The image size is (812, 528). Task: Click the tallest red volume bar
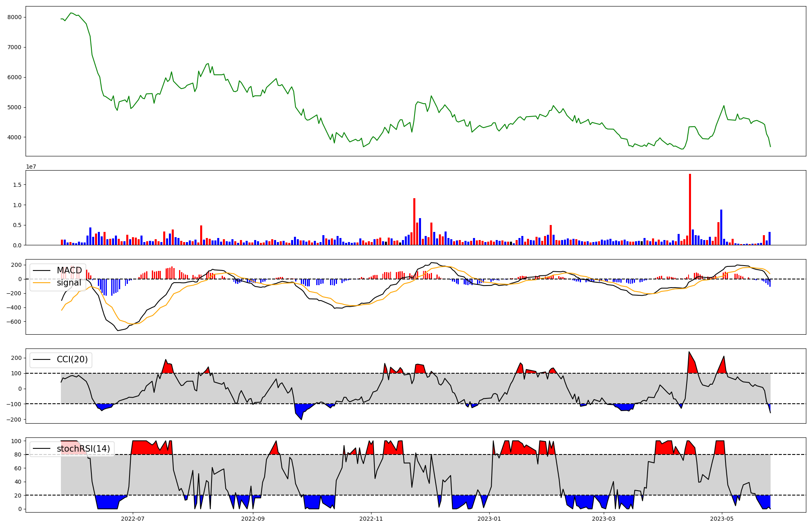[690, 209]
